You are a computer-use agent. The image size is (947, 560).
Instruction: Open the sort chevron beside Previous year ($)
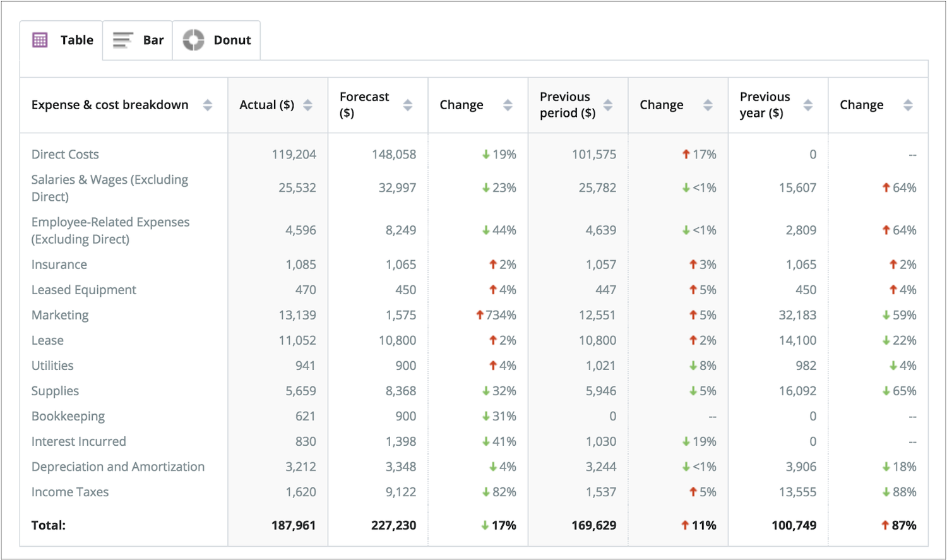pyautogui.click(x=809, y=105)
